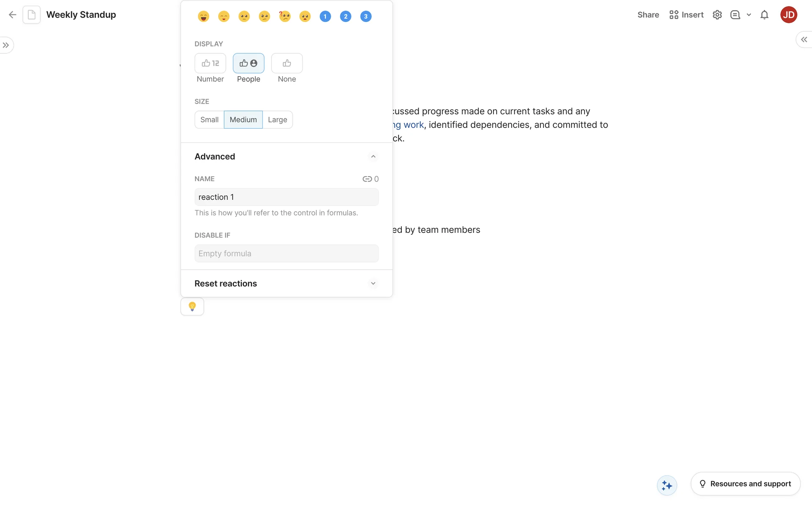Click the back arrow icon
This screenshot has width=812, height=508.
coord(12,15)
